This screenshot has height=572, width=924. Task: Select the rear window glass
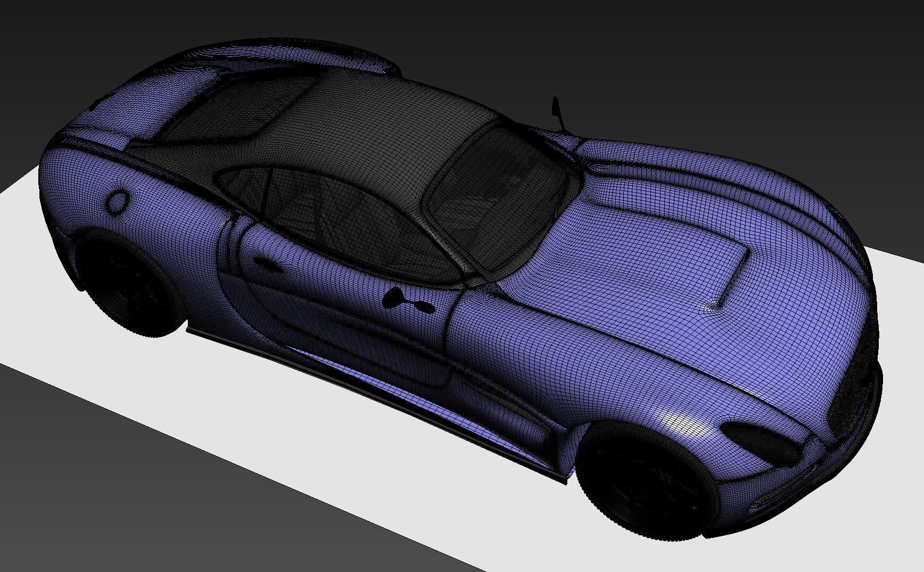pos(240,109)
